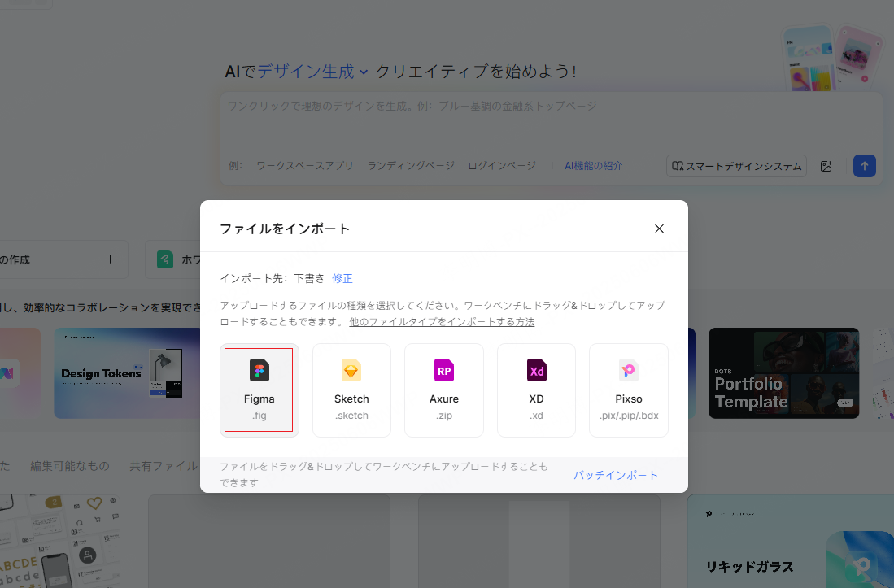
Task: Open the デザイン生成 dropdown in the heading
Action: (x=312, y=72)
